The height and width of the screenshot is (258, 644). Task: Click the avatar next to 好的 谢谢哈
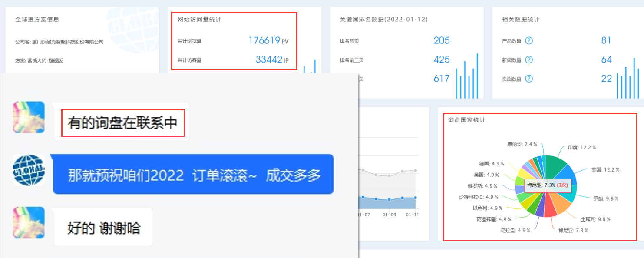29,222
